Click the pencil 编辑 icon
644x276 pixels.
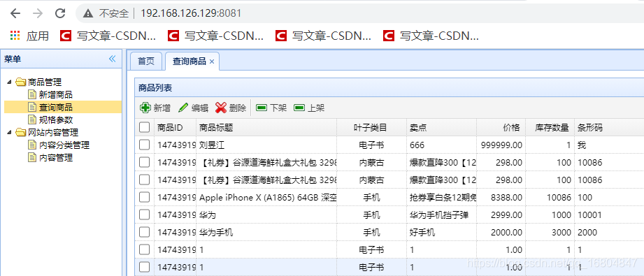(x=183, y=108)
